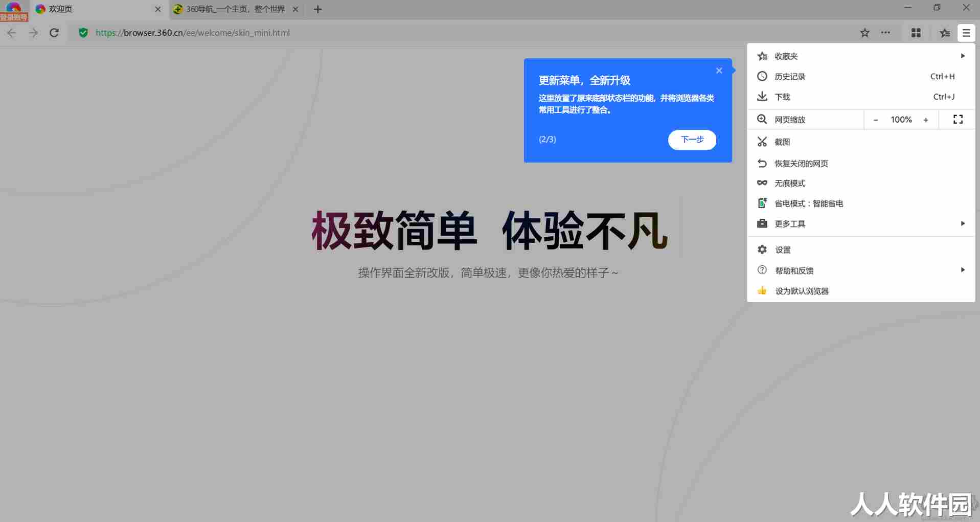The image size is (980, 522).
Task: Click the 更新菜单，全新升级 tip heading
Action: tap(584, 80)
